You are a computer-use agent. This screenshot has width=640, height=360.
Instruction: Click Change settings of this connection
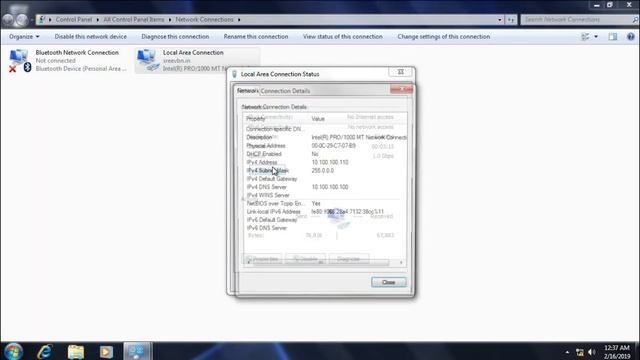[444, 37]
